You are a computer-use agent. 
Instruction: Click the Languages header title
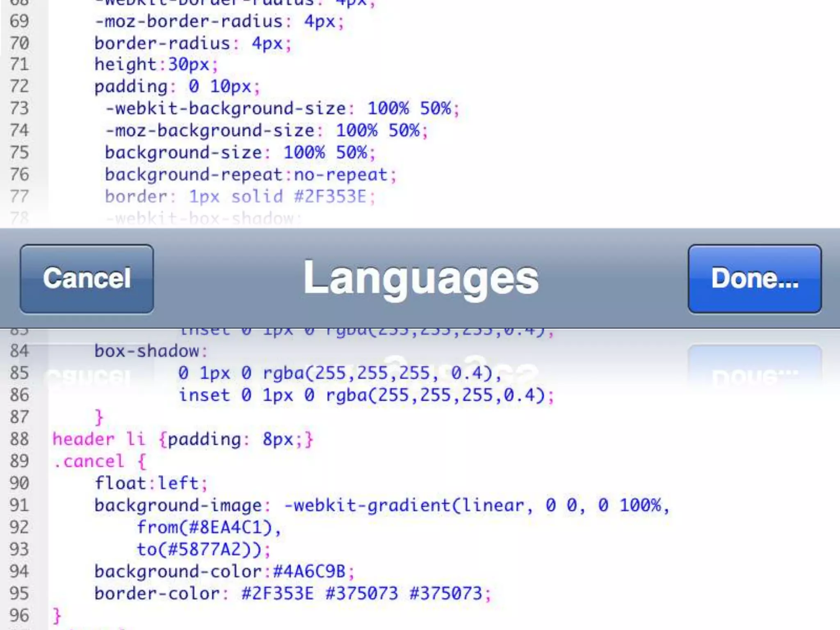point(421,279)
